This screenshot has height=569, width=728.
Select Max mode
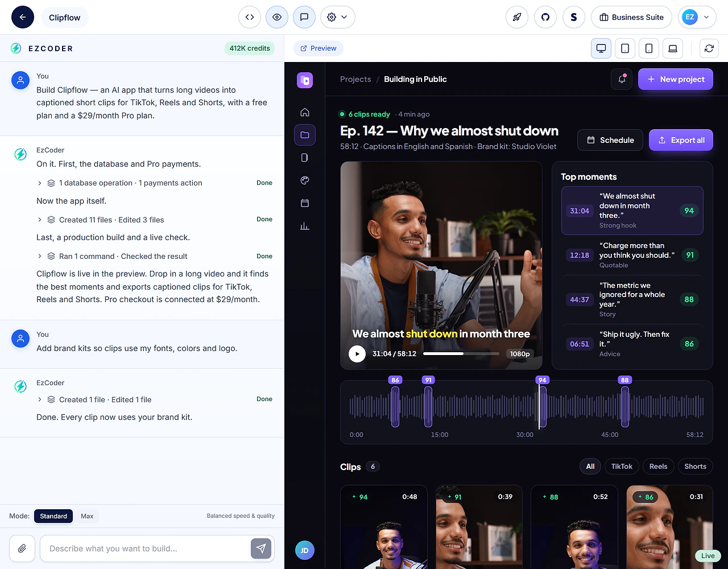[87, 516]
